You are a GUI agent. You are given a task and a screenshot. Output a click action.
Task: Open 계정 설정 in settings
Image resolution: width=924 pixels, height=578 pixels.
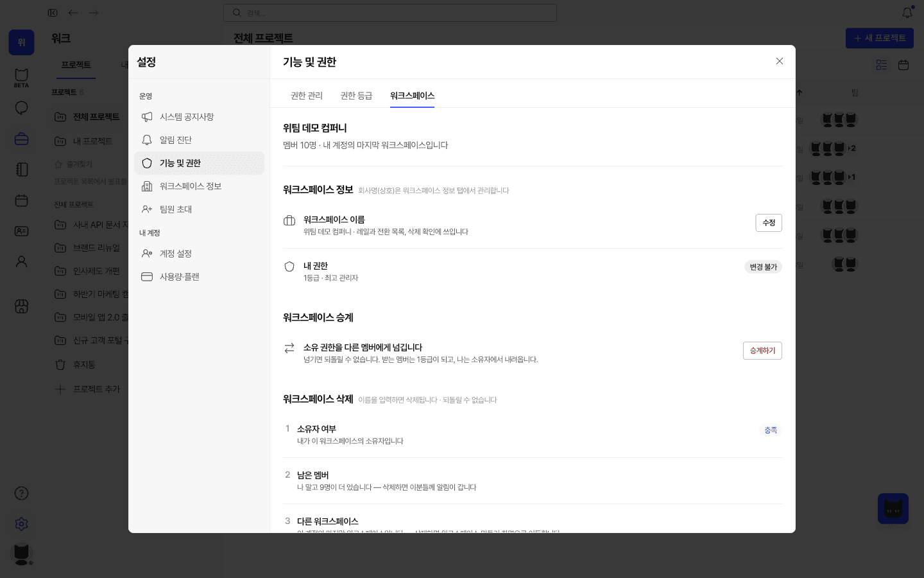click(199, 254)
